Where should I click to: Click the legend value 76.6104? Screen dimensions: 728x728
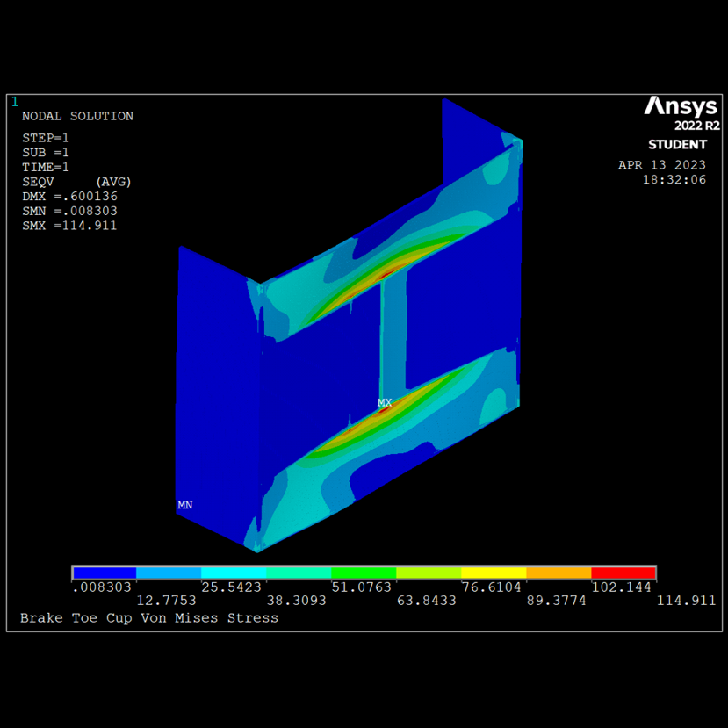[491, 587]
